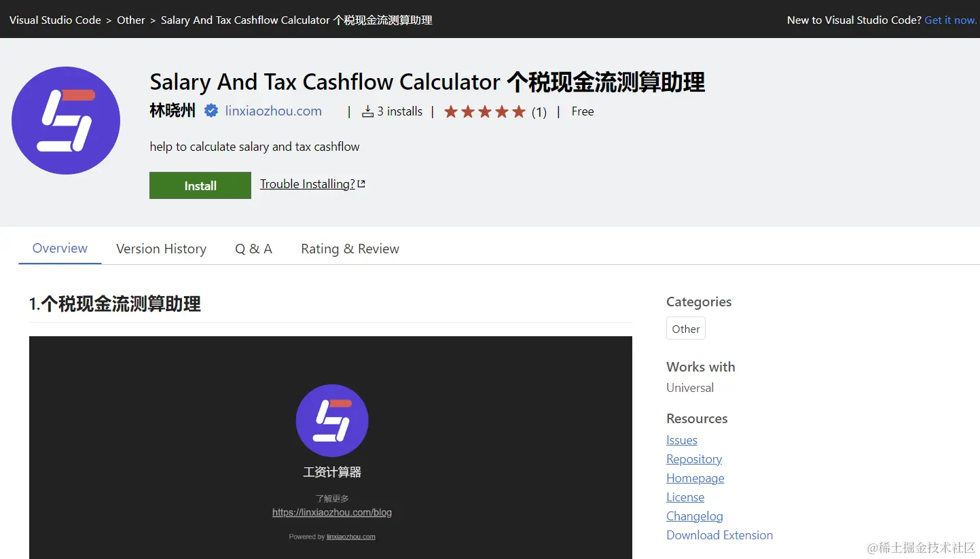Click the purple extension logo in header
This screenshot has height=559, width=980.
tap(66, 120)
